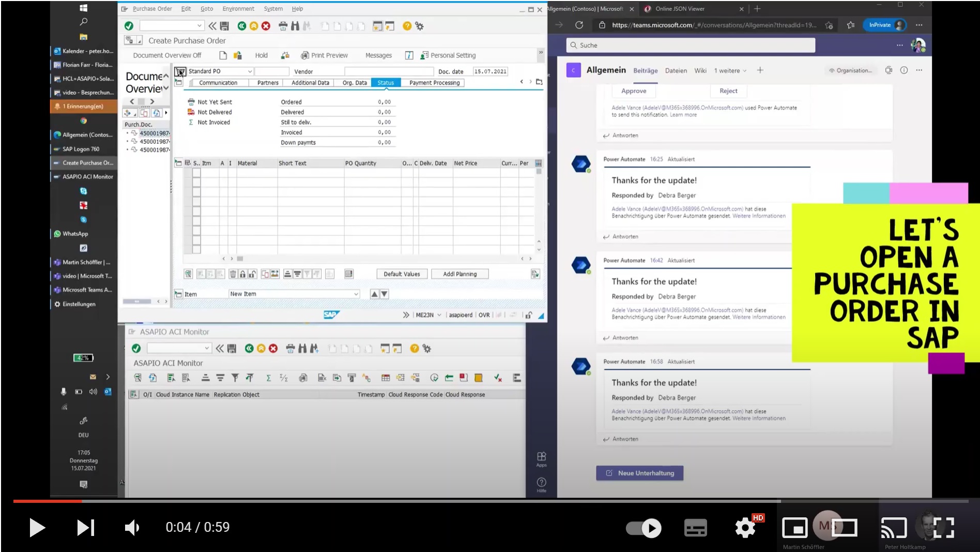
Task: Toggle Document Overview Off
Action: pyautogui.click(x=166, y=55)
